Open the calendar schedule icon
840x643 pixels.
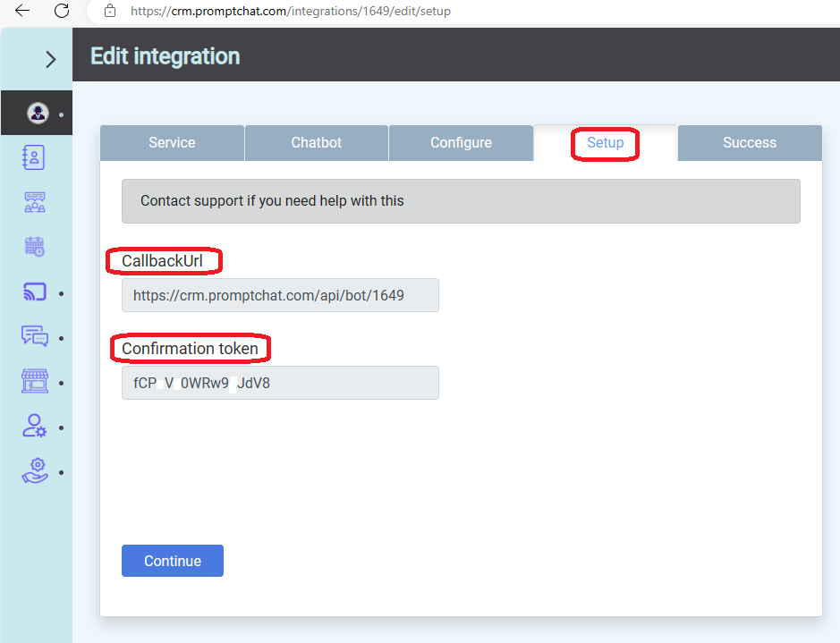tap(34, 247)
